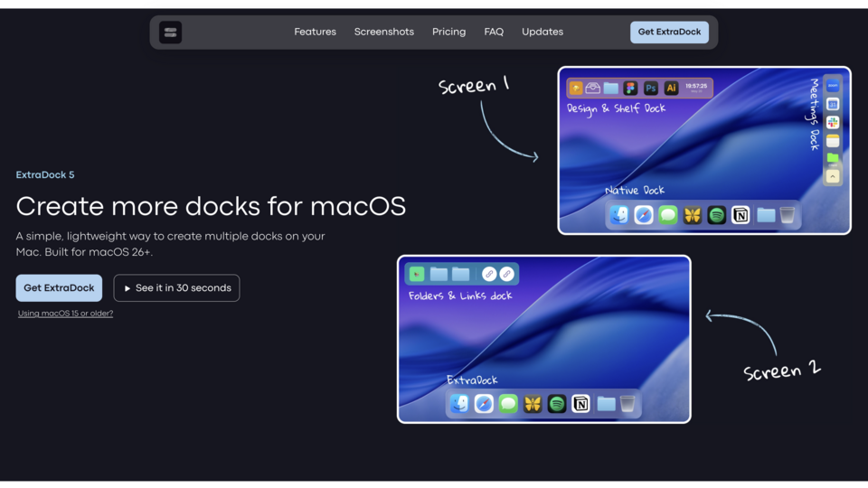868x488 pixels.
Task: Click the butterfly app icon in the Native Dock
Action: pyautogui.click(x=692, y=215)
